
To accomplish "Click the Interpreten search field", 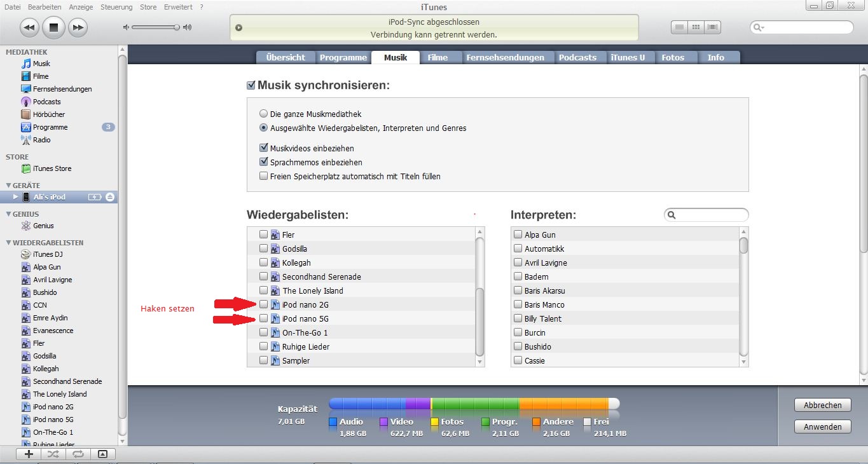I will [x=706, y=215].
